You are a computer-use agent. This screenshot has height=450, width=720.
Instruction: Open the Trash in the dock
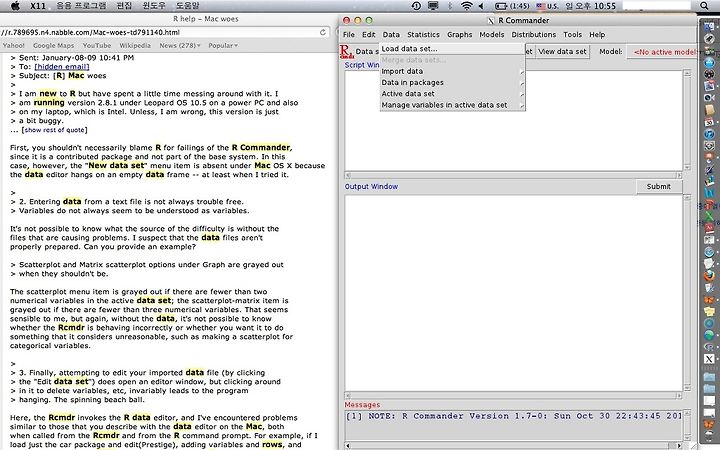[x=709, y=435]
